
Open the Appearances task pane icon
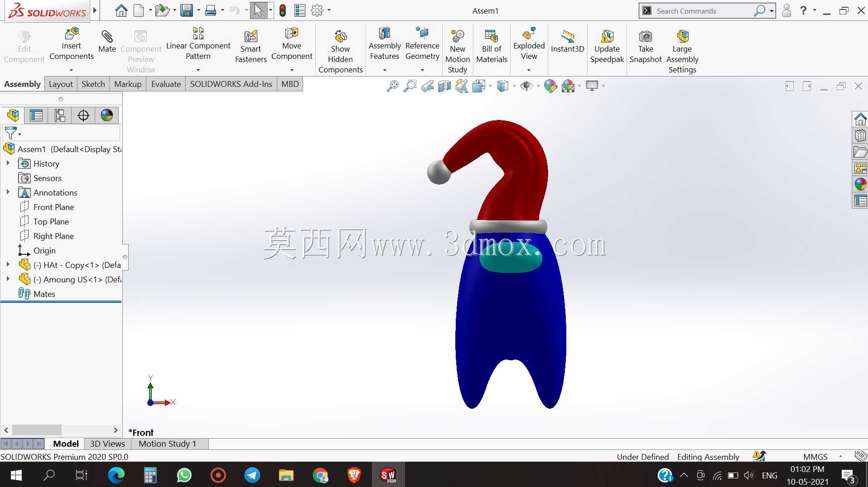[860, 184]
